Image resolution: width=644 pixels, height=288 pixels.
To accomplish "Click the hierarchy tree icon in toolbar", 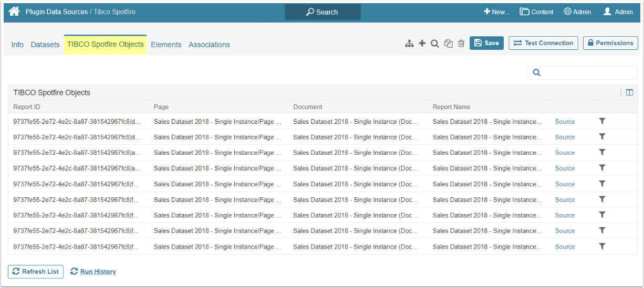I will pos(409,44).
